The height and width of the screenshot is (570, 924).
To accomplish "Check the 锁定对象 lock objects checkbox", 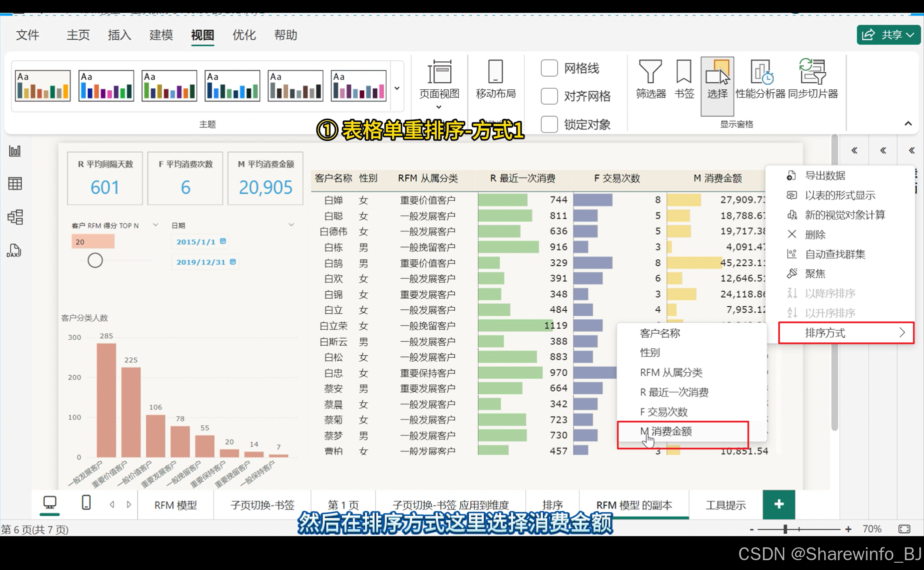I will pos(549,125).
